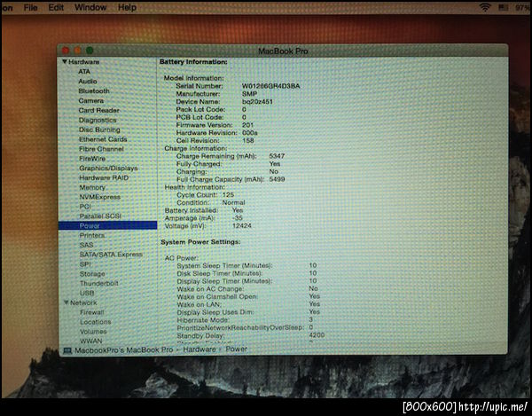Click the battery status icon in menu bar
This screenshot has height=416, width=532.
tap(503, 7)
